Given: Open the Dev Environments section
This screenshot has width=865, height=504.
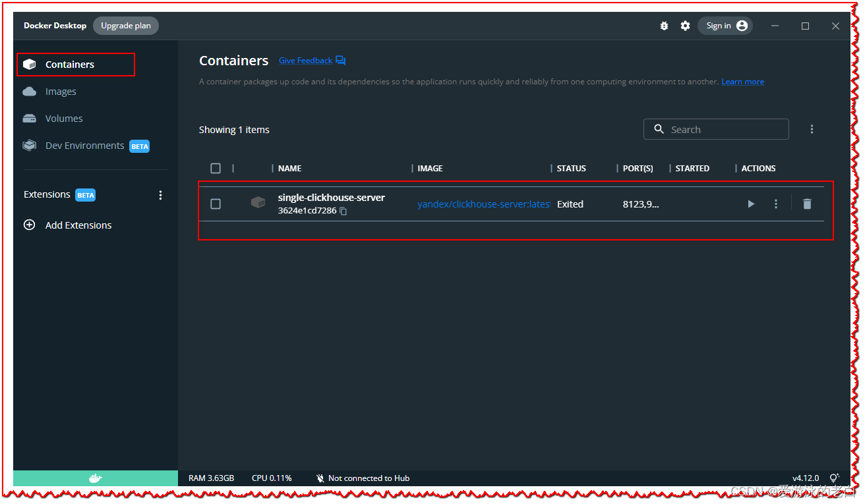Looking at the screenshot, I should click(x=84, y=146).
